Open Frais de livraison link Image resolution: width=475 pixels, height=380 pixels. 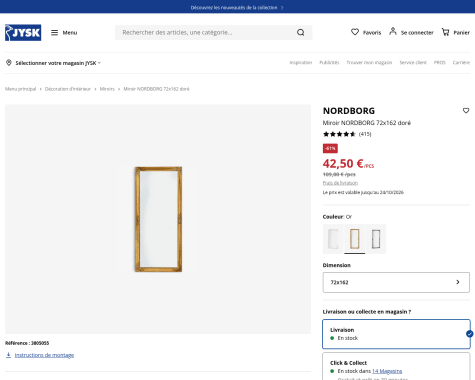pos(340,183)
